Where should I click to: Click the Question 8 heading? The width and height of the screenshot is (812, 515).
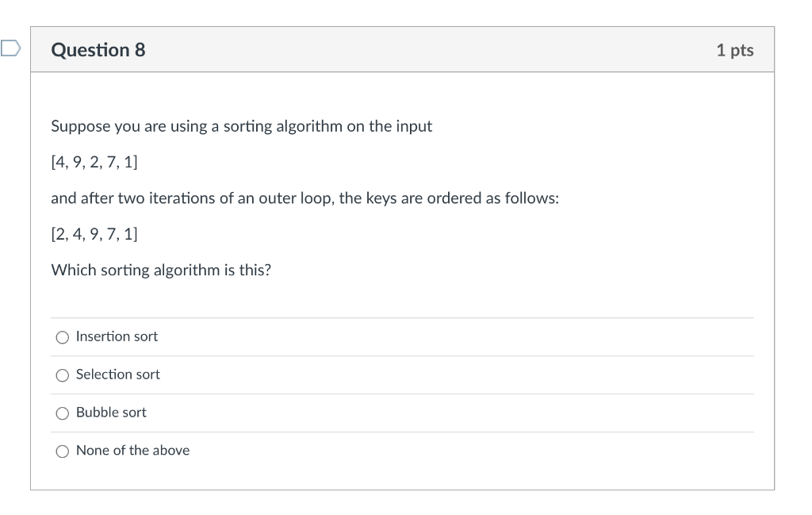pos(98,50)
